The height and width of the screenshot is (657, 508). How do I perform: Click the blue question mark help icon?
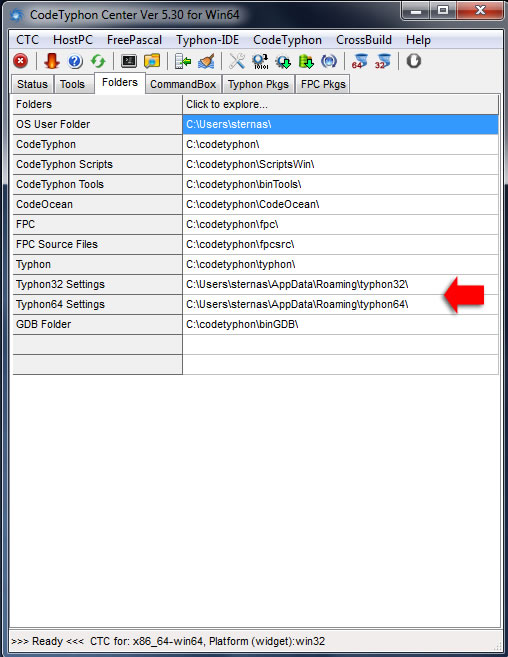click(75, 61)
